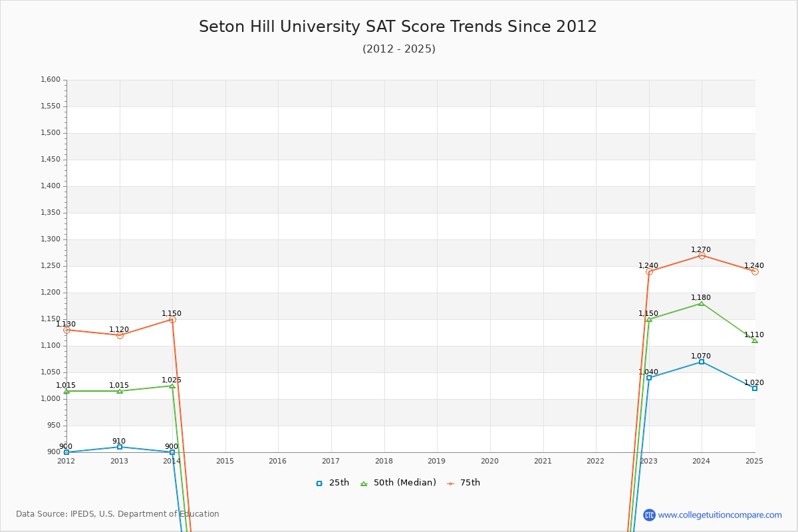This screenshot has width=798, height=532.
Task: Select the 2023 25th marker 1,040
Action: click(649, 378)
